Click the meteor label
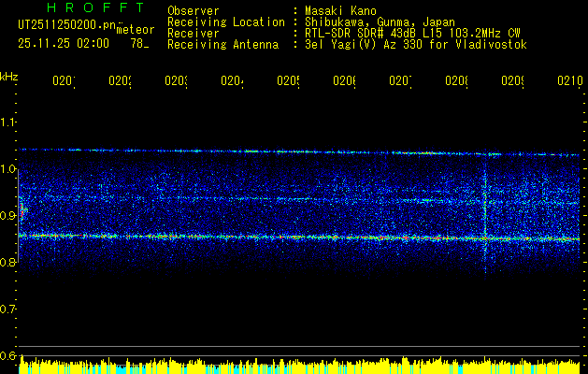This screenshot has height=374, width=588. pos(136,30)
